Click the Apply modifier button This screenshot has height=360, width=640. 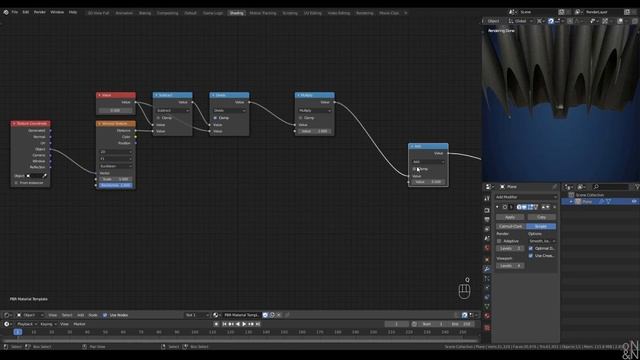(x=510, y=217)
